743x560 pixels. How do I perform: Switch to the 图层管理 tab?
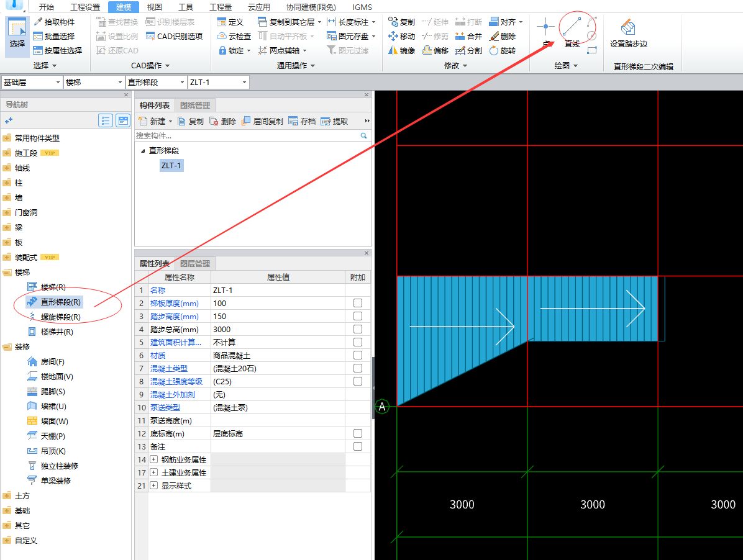point(195,263)
